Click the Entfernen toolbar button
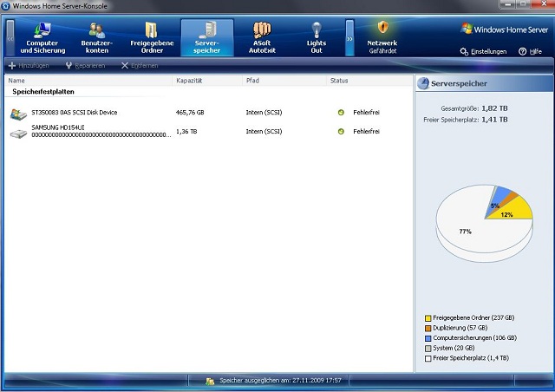 click(140, 66)
